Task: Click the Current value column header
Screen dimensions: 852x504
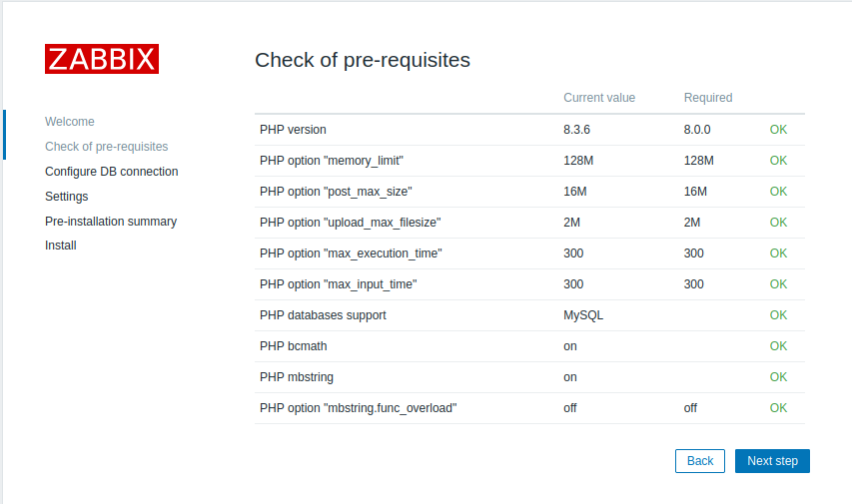Action: [599, 98]
